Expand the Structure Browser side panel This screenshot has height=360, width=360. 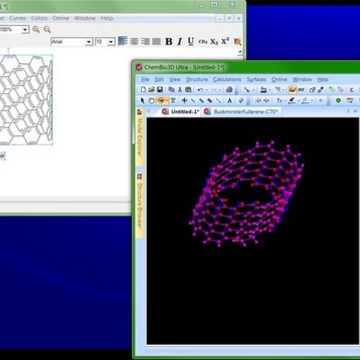[140, 204]
